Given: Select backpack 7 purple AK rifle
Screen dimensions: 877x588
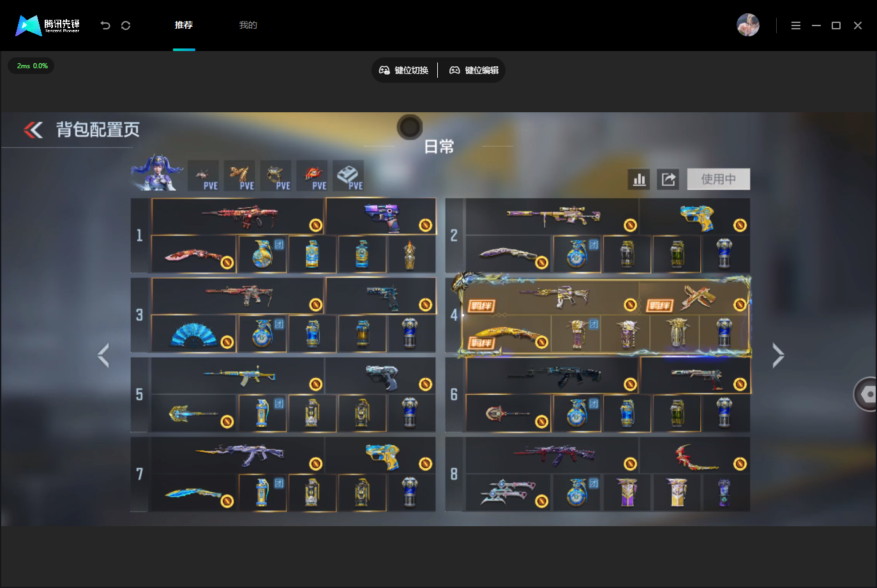Looking at the screenshot, I should pos(238,455).
